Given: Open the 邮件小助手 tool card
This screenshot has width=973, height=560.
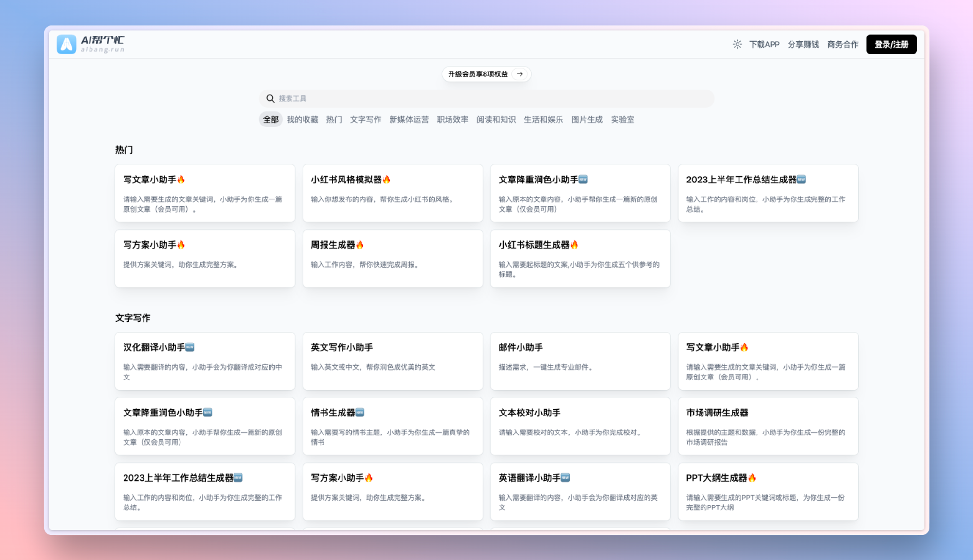Looking at the screenshot, I should 580,361.
